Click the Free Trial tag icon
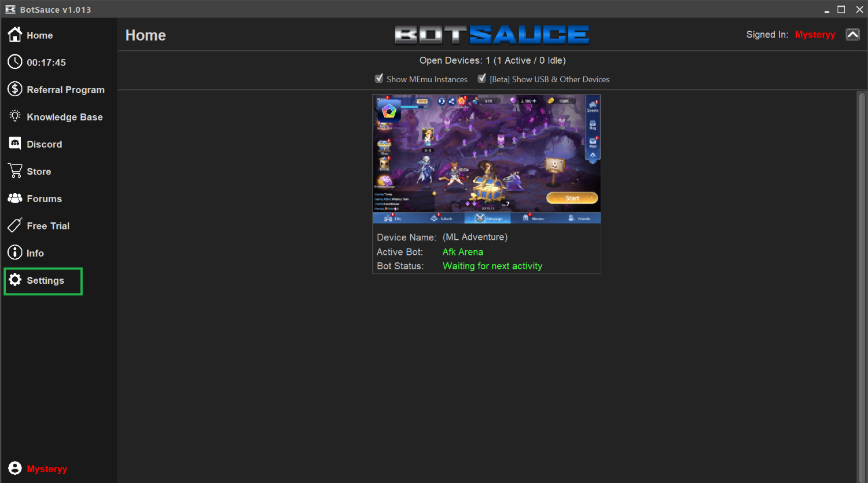This screenshot has width=868, height=483. 15,225
